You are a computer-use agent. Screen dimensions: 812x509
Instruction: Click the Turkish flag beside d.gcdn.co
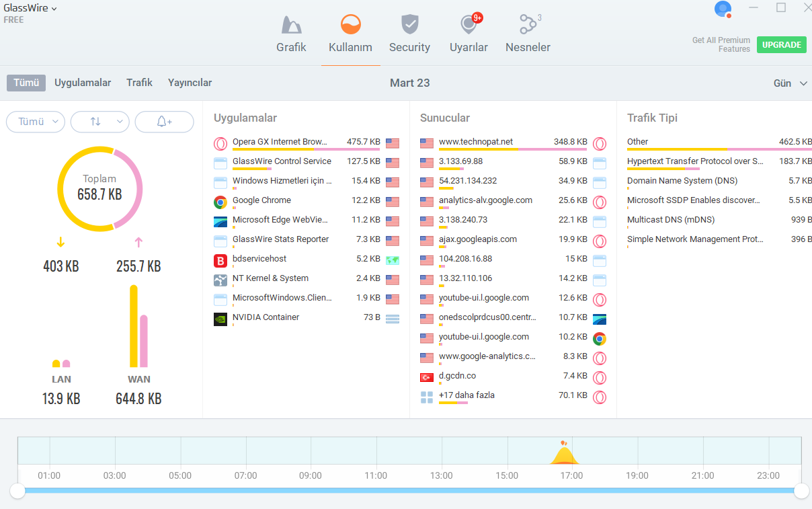[426, 377]
